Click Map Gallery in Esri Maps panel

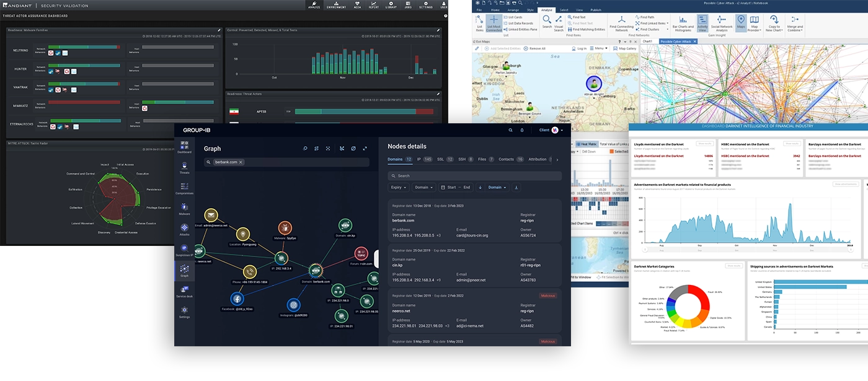pyautogui.click(x=624, y=48)
